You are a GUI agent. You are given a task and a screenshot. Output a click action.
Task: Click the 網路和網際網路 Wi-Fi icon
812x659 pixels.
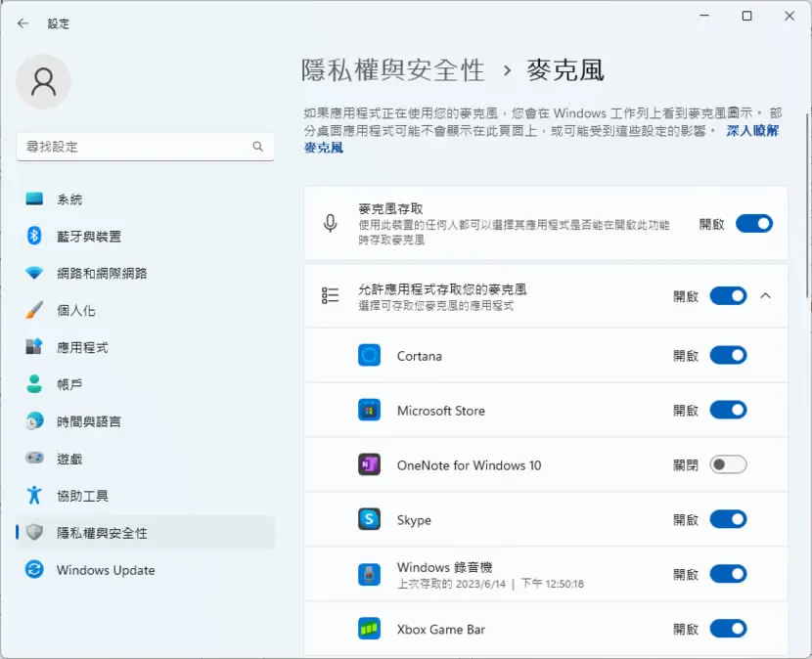[34, 273]
